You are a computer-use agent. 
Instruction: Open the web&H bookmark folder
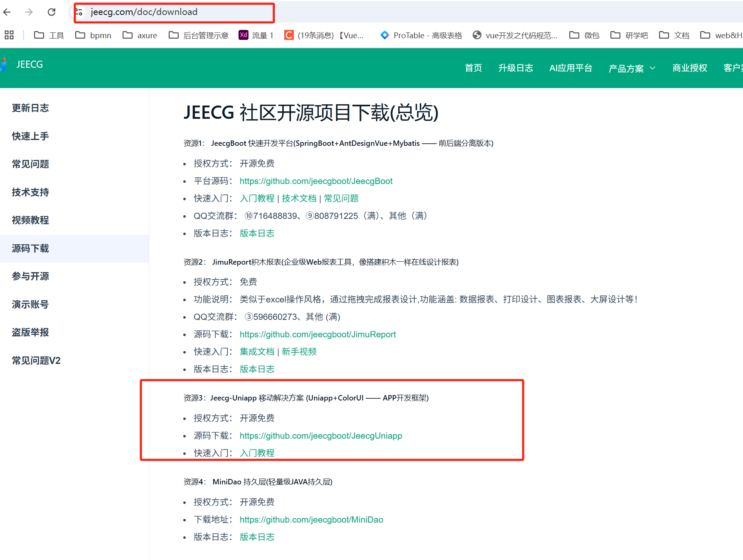click(x=721, y=35)
